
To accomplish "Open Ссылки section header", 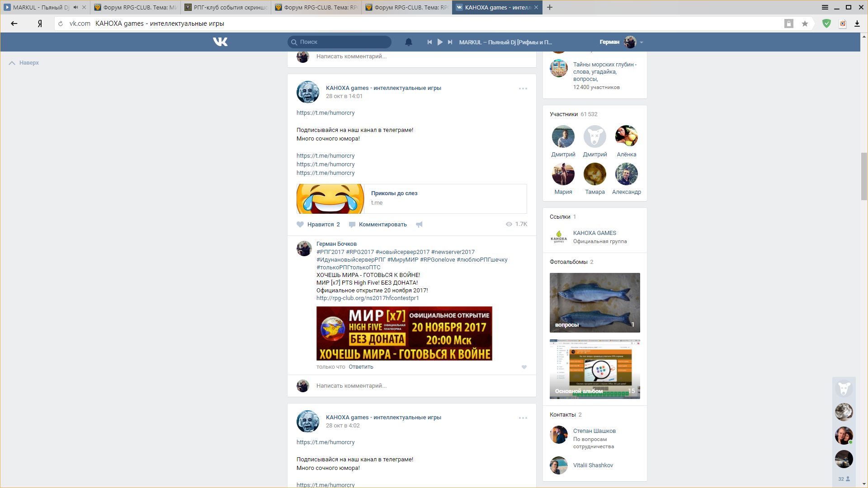I will [563, 217].
